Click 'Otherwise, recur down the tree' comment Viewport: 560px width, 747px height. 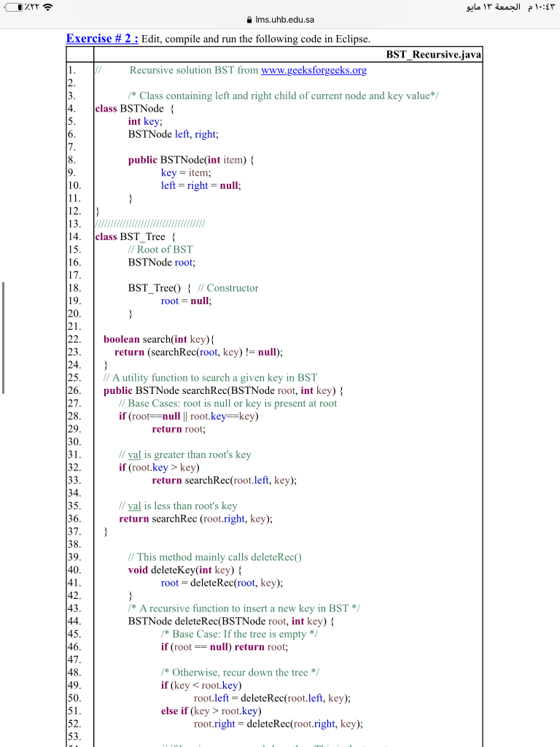click(240, 673)
